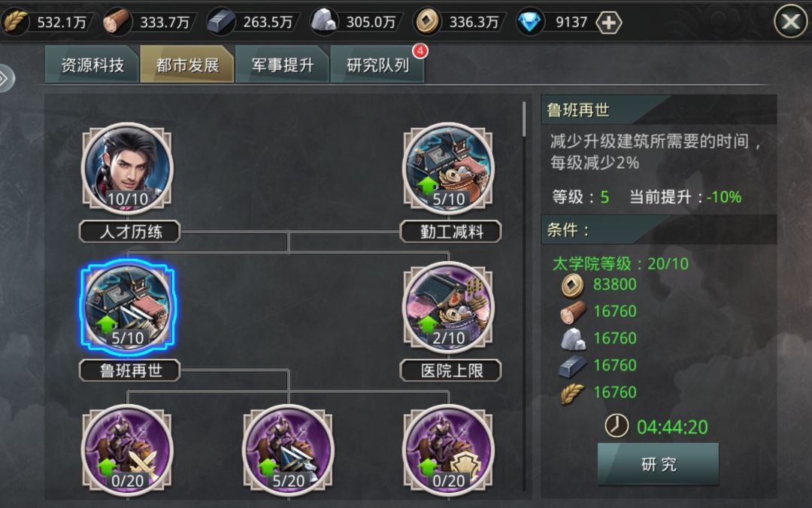Click the plus icon to add diamonds
Image resolution: width=812 pixels, height=508 pixels.
(608, 23)
